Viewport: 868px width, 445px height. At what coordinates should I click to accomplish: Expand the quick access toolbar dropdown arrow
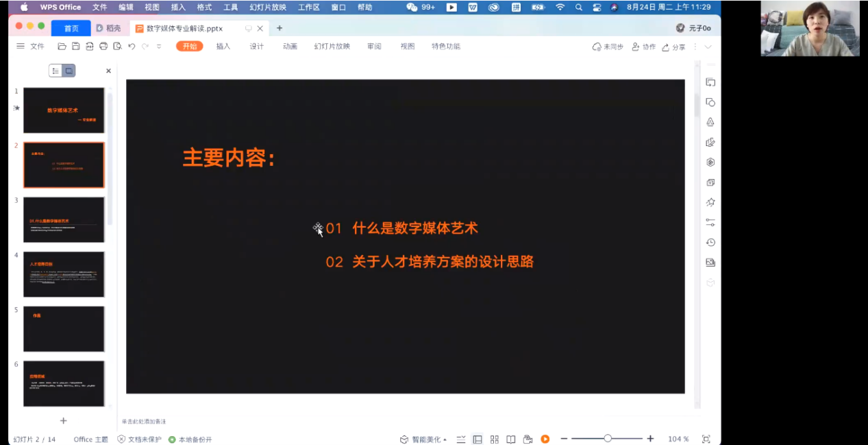point(159,47)
